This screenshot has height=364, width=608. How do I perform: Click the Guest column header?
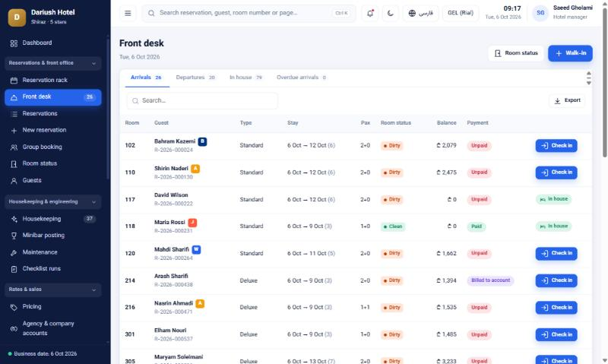[x=161, y=123]
